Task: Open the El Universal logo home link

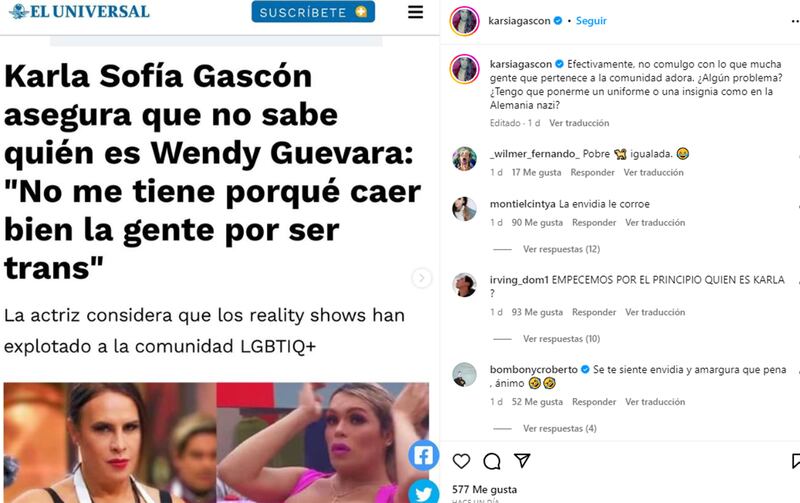Action: (x=80, y=12)
